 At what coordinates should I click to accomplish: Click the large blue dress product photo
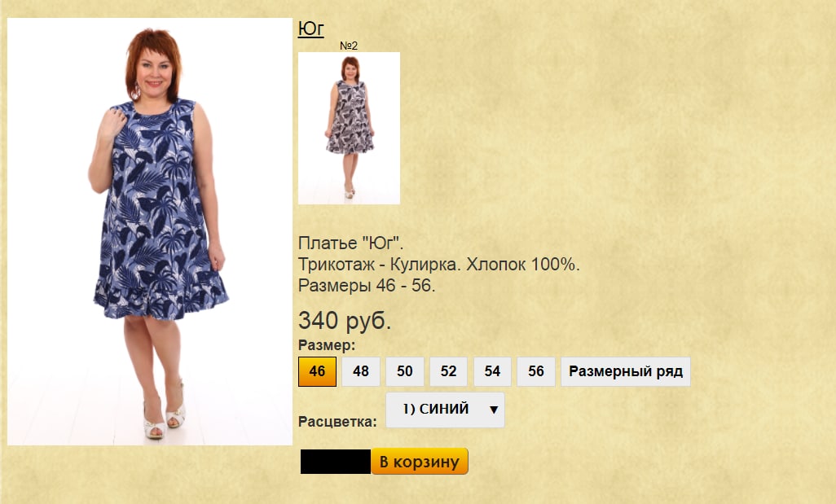tap(150, 232)
